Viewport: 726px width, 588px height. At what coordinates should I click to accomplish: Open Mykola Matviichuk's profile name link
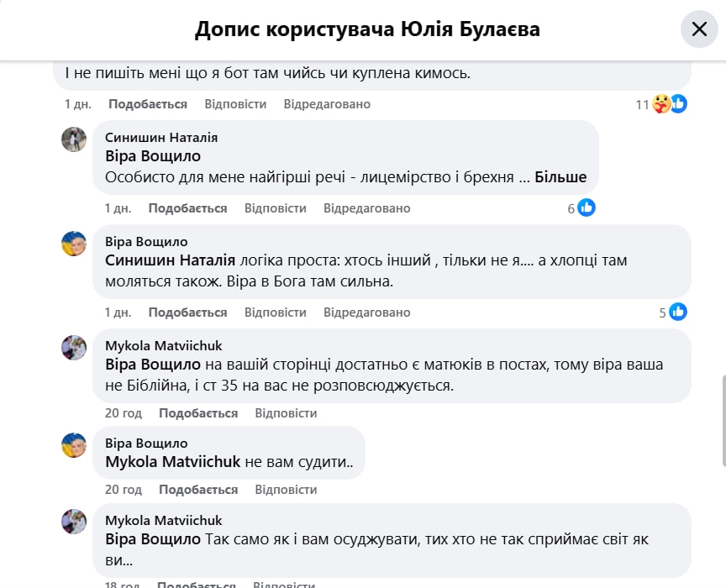pyautogui.click(x=163, y=345)
